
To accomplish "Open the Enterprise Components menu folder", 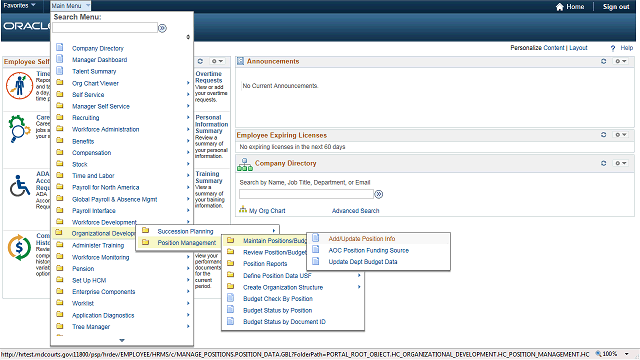I will click(x=103, y=292).
